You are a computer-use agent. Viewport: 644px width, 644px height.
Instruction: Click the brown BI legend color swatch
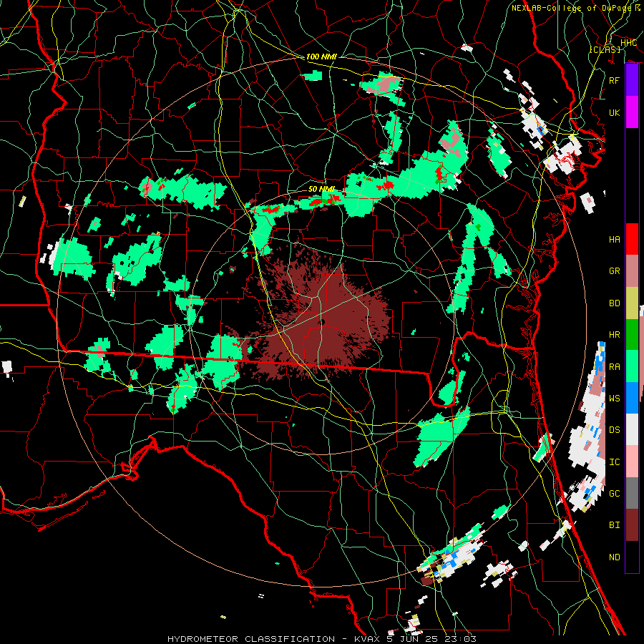632,525
